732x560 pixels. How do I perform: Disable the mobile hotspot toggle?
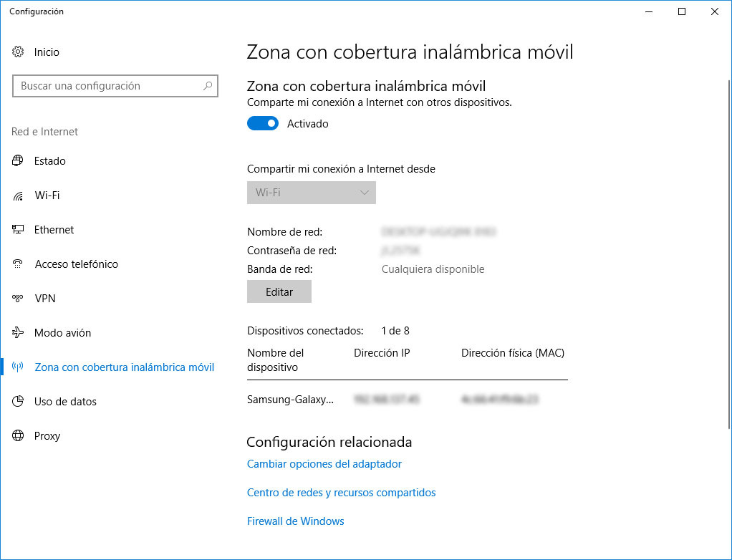point(262,123)
